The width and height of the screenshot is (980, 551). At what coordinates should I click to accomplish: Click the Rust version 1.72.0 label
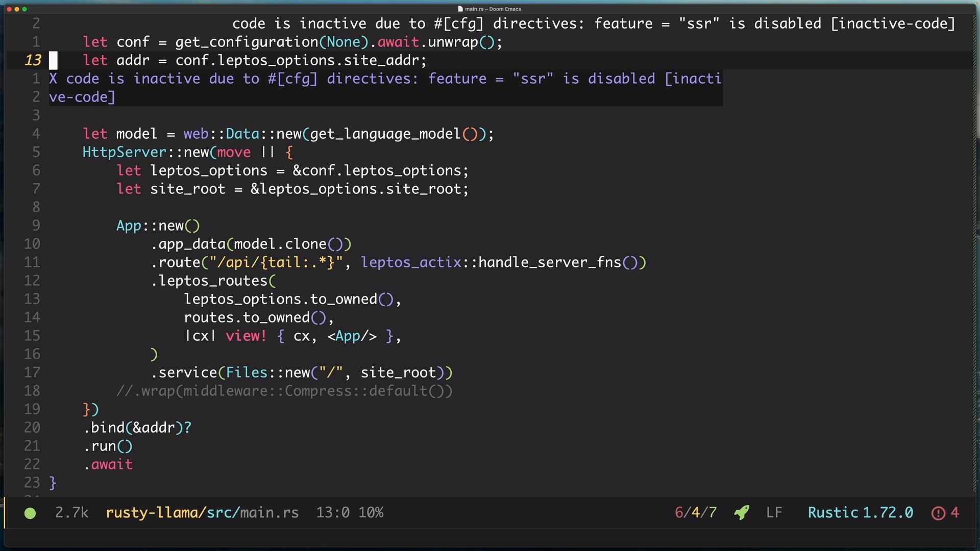click(x=888, y=513)
